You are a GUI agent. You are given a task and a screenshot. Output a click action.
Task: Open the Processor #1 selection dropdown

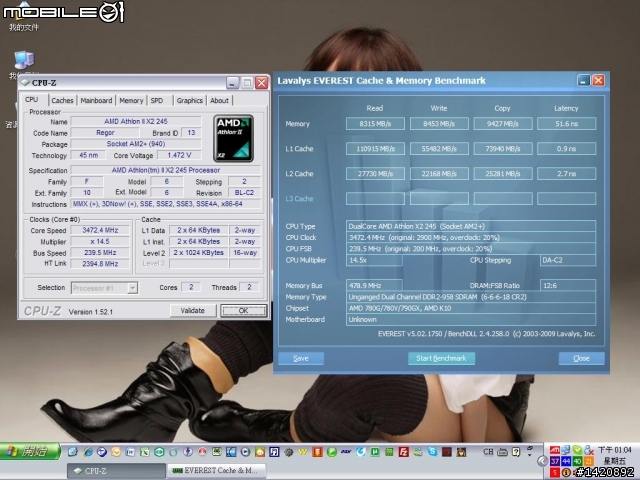(133, 288)
